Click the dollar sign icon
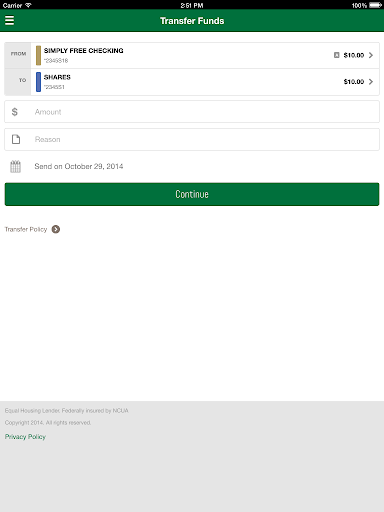This screenshot has width=384, height=512. (14, 112)
